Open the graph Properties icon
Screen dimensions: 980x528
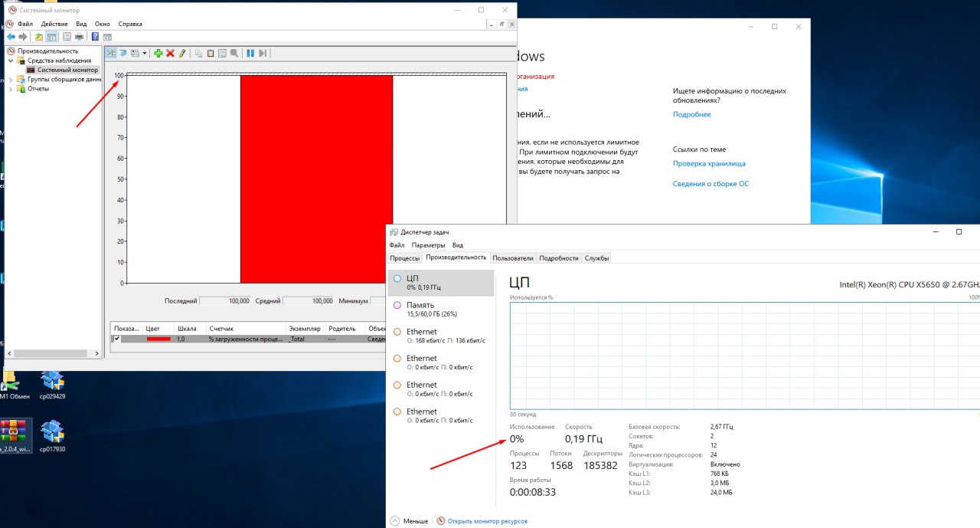point(222,53)
